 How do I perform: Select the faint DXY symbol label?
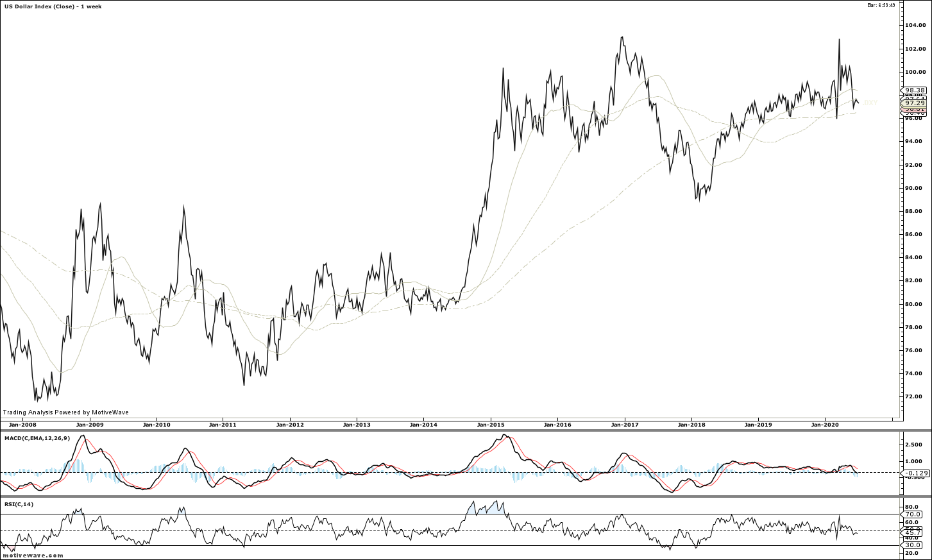[x=870, y=103]
